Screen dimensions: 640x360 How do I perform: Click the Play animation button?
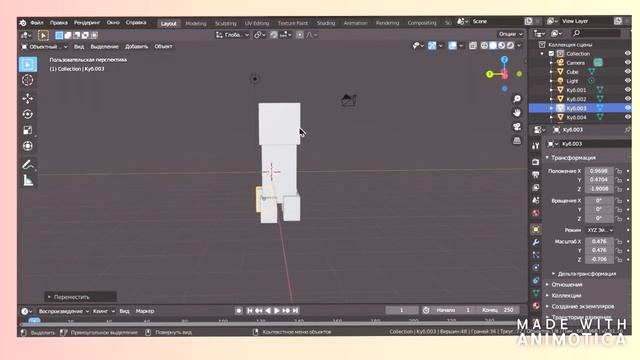point(277,311)
